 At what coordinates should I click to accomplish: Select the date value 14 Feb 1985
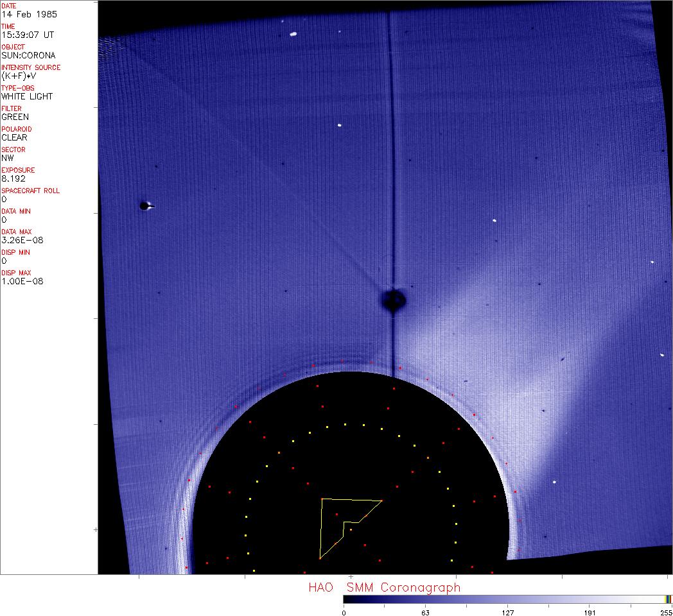pos(29,14)
